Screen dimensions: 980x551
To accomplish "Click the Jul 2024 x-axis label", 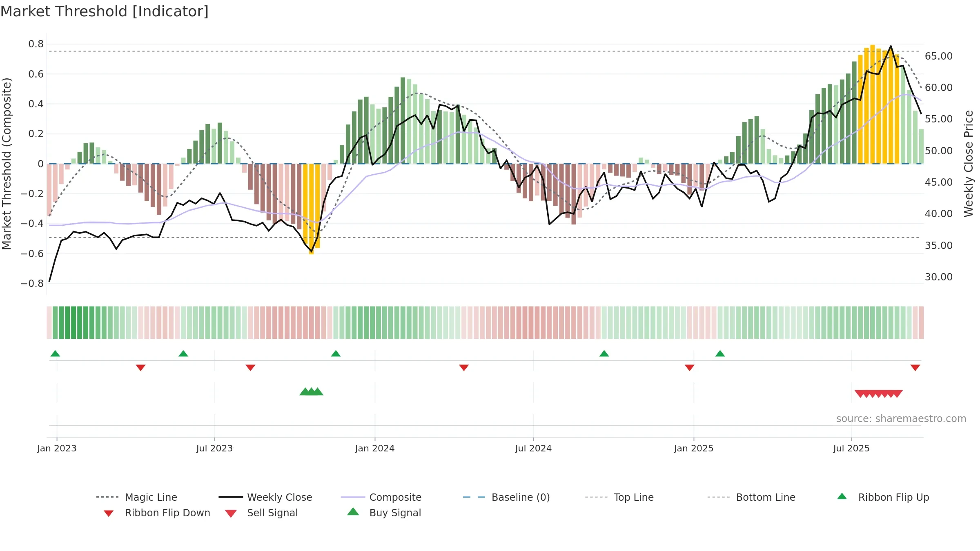I will click(533, 448).
